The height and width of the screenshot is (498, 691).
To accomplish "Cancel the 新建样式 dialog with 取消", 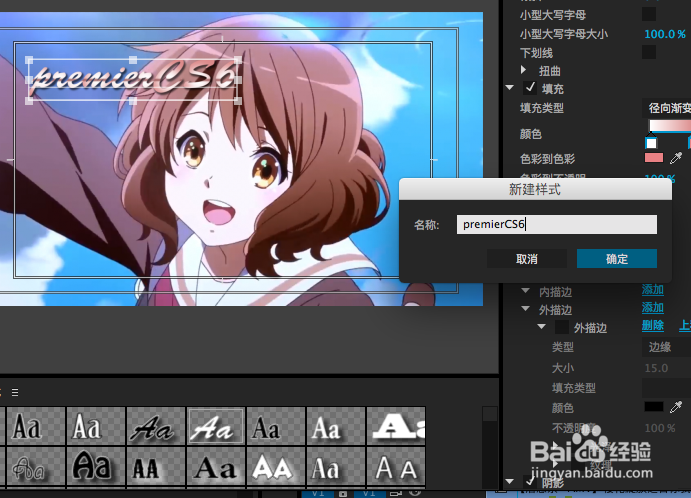I will pyautogui.click(x=527, y=259).
